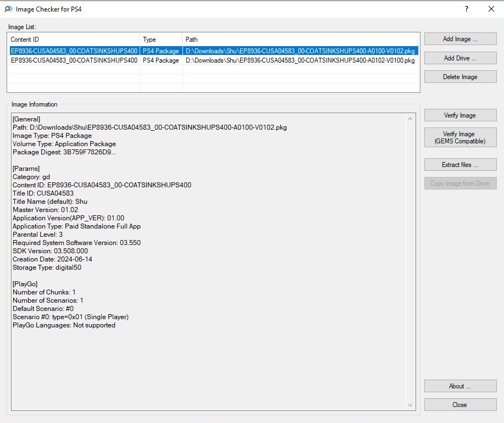Click Number of Chunks: 1 line
This screenshot has height=423, width=504.
click(44, 292)
